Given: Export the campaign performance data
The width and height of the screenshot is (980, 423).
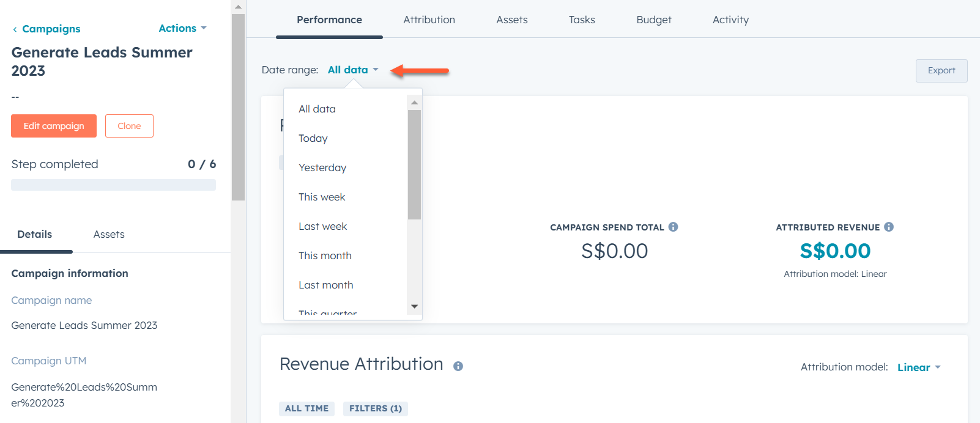Looking at the screenshot, I should tap(941, 71).
